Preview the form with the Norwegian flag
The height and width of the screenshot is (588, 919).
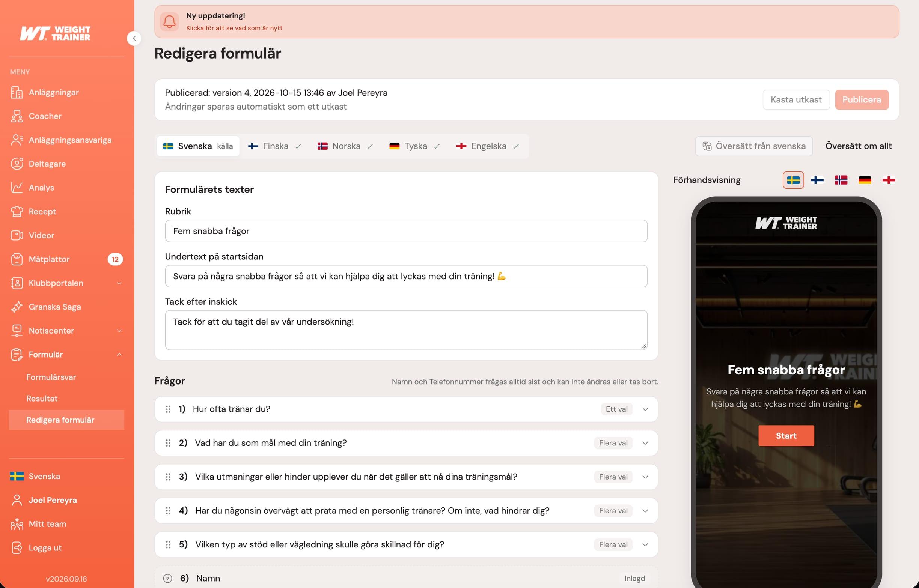coord(841,180)
